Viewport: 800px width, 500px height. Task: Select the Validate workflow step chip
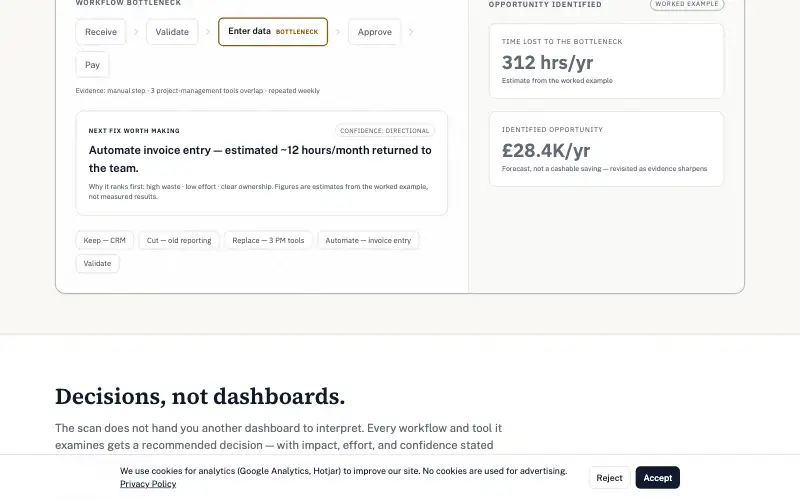172,32
